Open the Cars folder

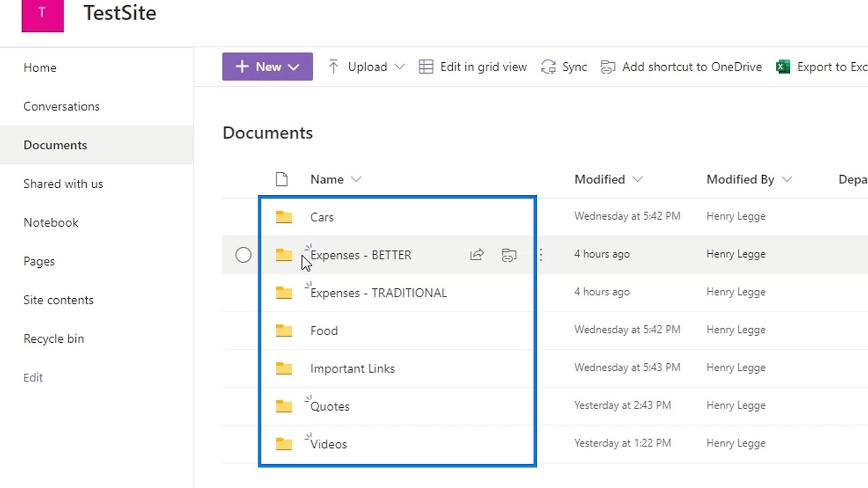pyautogui.click(x=322, y=217)
